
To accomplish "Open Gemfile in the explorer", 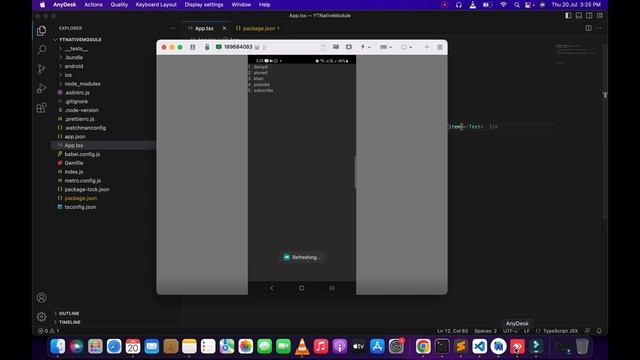I will click(x=74, y=163).
